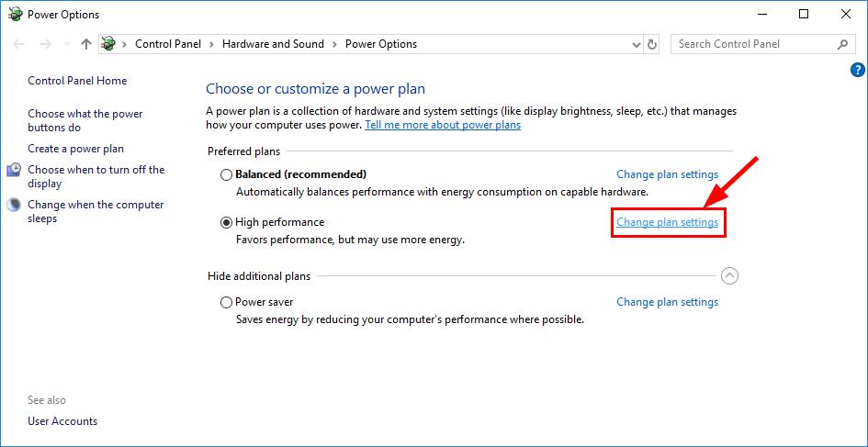The height and width of the screenshot is (447, 868).
Task: Open the recent locations dropdown arrow
Action: click(x=68, y=44)
